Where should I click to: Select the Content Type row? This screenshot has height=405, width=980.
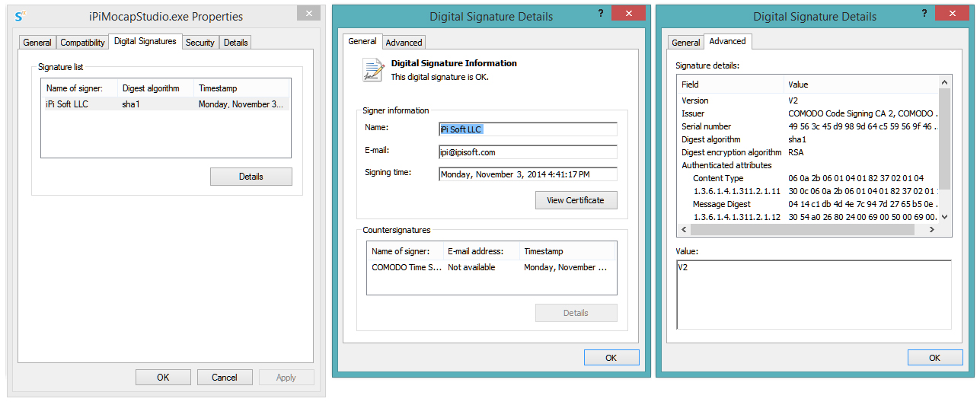pos(808,178)
